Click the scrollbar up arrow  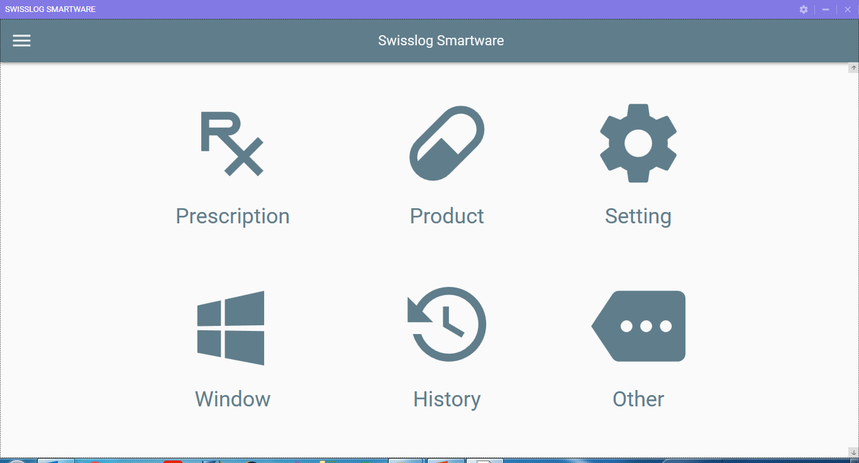click(x=854, y=68)
